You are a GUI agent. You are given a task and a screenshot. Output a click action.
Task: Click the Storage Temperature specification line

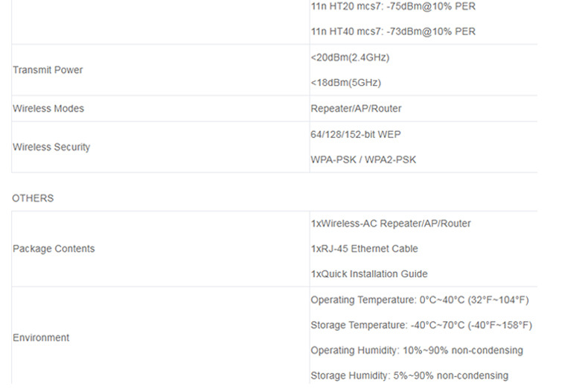pyautogui.click(x=421, y=326)
